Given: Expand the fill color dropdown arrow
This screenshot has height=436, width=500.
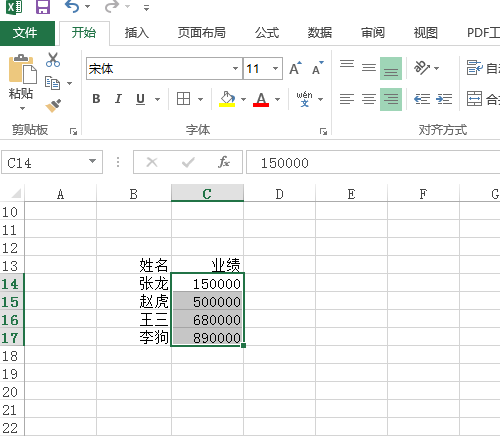Looking at the screenshot, I should point(243,99).
